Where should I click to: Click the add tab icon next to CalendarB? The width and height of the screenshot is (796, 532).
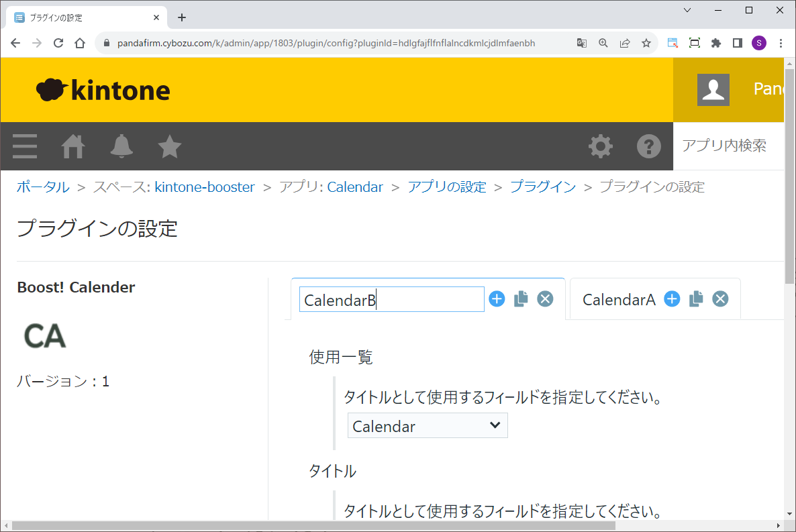coord(497,299)
